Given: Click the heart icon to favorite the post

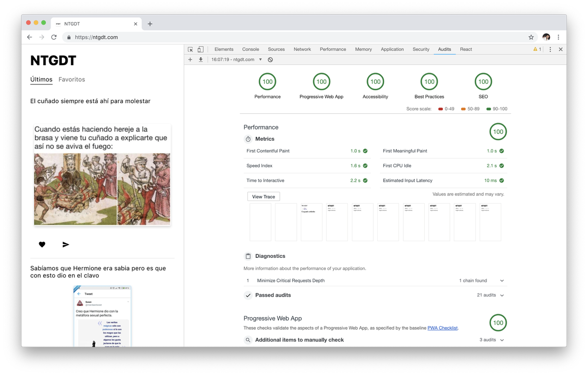Looking at the screenshot, I should pos(42,245).
